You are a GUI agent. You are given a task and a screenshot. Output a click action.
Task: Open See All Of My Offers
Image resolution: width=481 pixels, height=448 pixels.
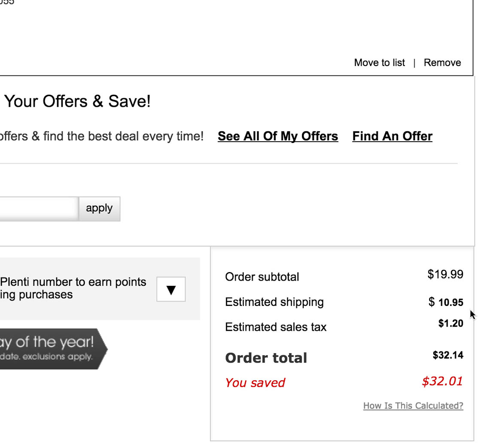[278, 136]
